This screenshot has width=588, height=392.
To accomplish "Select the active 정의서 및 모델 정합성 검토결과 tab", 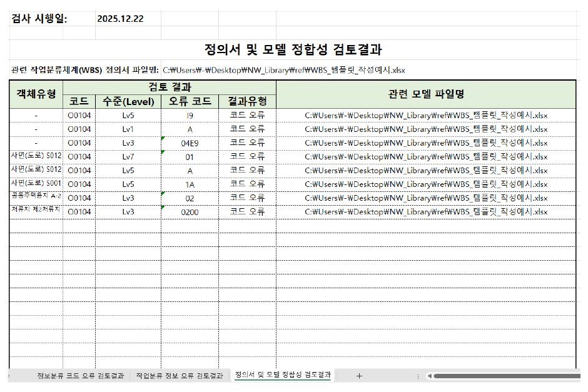I will [282, 376].
